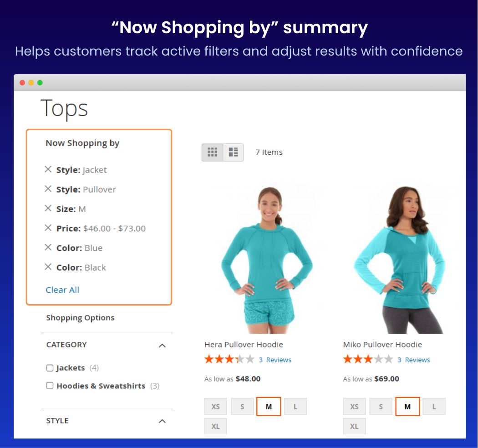Click the CATEGORY section heading
Viewport: 478px width, 448px height.
click(66, 345)
